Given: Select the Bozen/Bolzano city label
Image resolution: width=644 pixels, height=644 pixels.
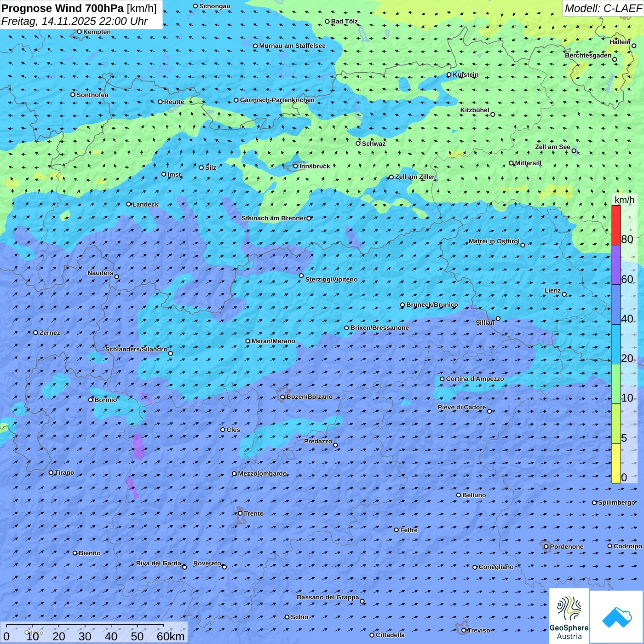Looking at the screenshot, I should pos(309,397).
